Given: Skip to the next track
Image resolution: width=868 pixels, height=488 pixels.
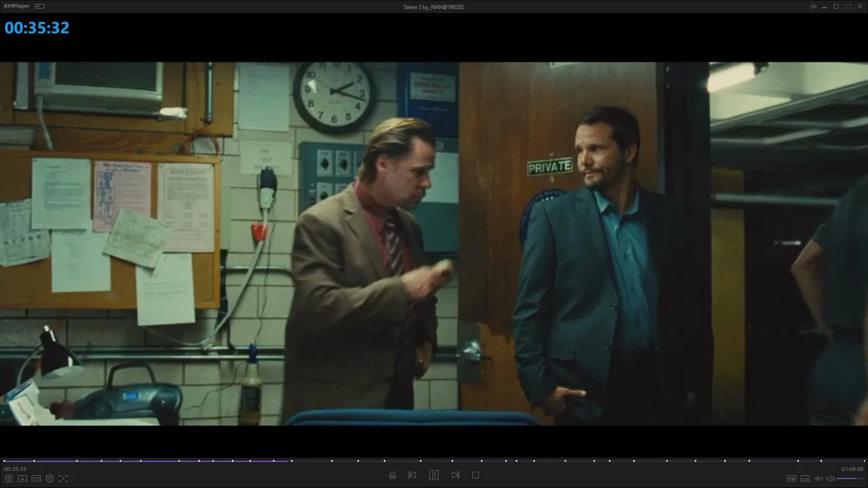Looking at the screenshot, I should 456,475.
